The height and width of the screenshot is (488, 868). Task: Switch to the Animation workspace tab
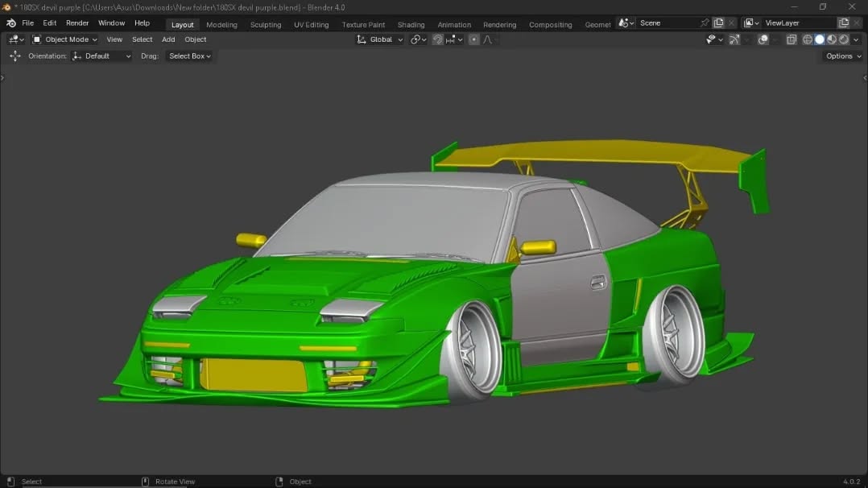pos(454,25)
